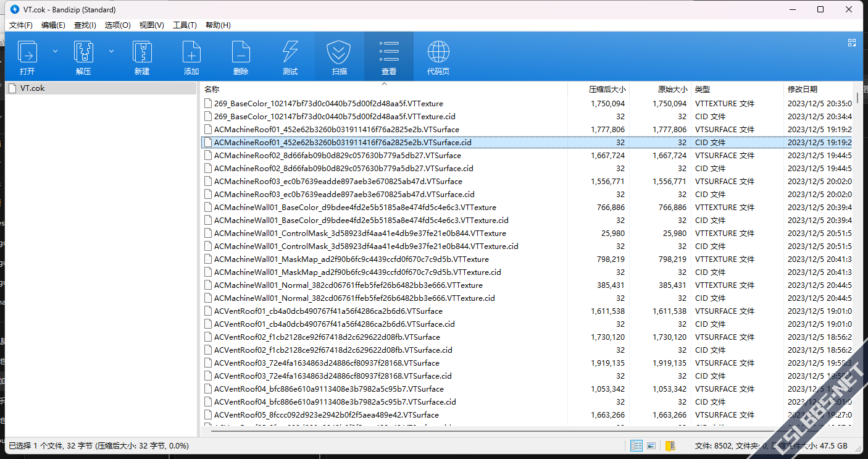The width and height of the screenshot is (868, 459).
Task: Click the 添加 (Add files) icon
Action: coord(191,56)
